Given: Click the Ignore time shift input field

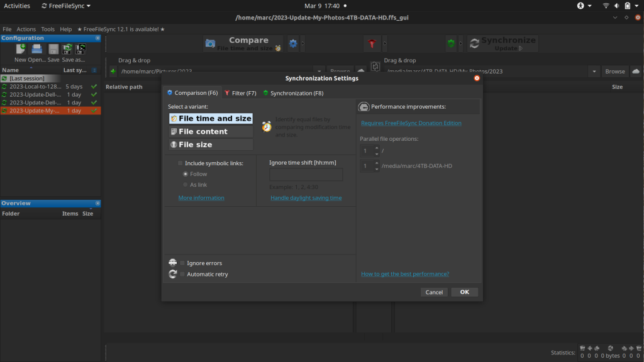Looking at the screenshot, I should coord(306,175).
